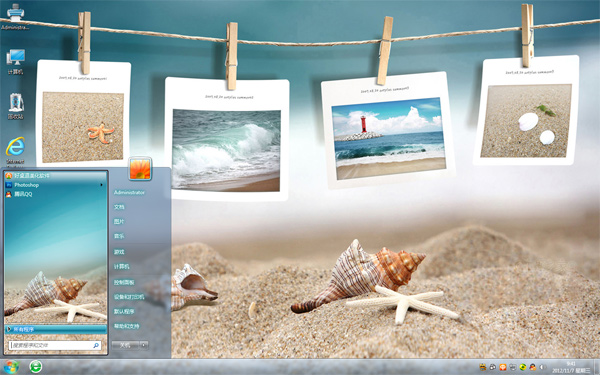
Task: Select the Recycle Bin desktop icon
Action: [x=16, y=106]
